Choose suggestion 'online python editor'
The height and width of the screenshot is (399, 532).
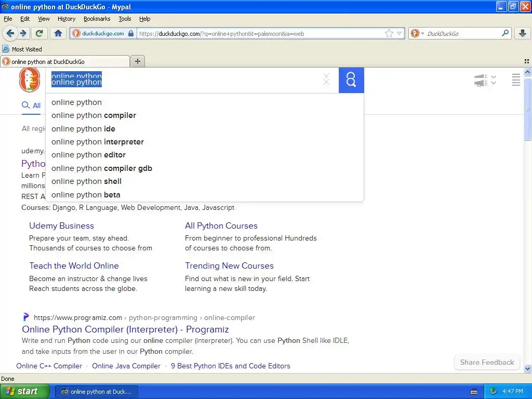point(205,155)
